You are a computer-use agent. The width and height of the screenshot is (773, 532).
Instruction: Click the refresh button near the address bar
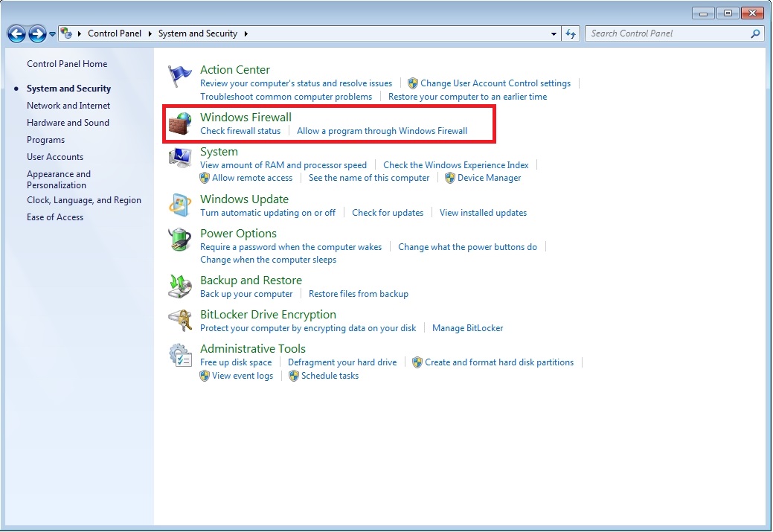[570, 33]
